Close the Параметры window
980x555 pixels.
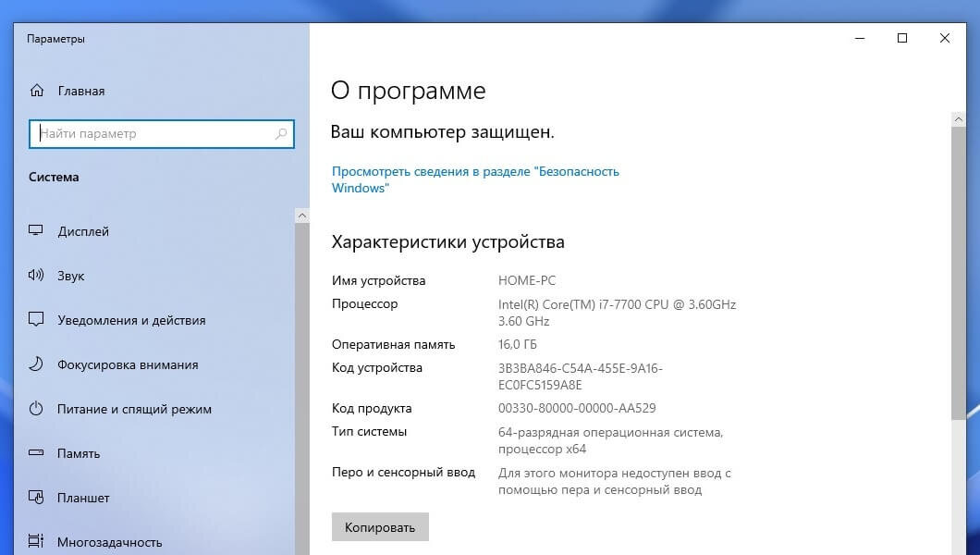click(944, 38)
